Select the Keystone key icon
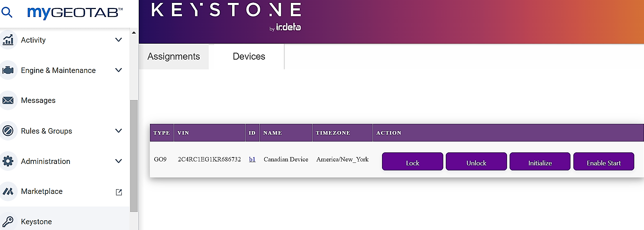Screen dimensions: 644x230 click(9, 221)
